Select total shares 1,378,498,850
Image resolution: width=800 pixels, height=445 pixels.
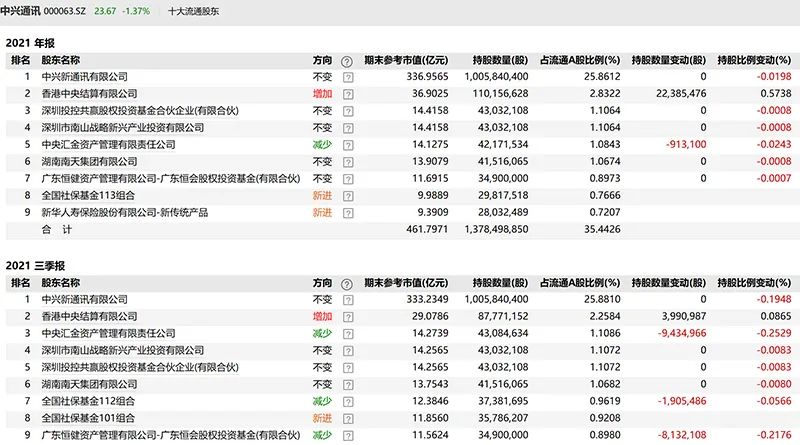tap(496, 229)
